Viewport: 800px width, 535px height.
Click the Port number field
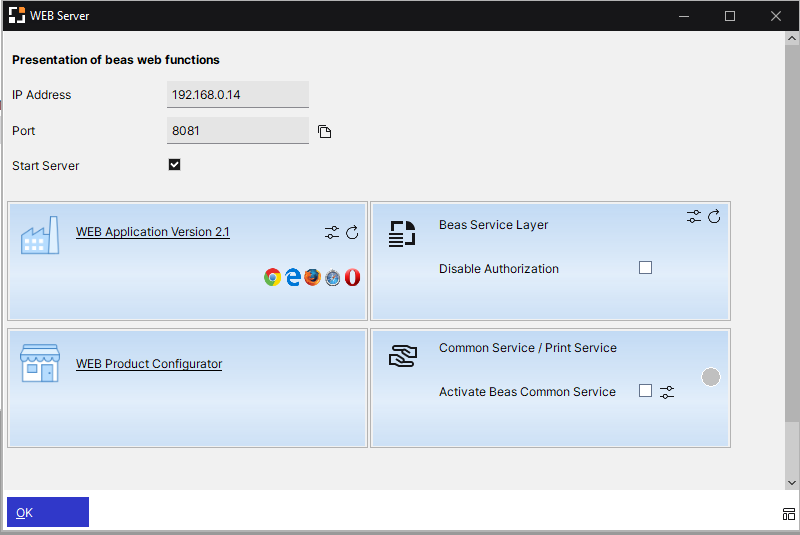(x=238, y=131)
